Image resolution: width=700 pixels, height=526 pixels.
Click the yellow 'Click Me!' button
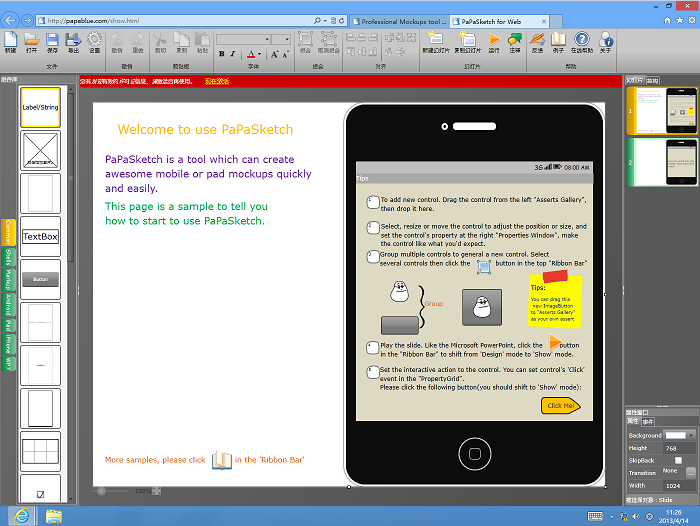561,405
